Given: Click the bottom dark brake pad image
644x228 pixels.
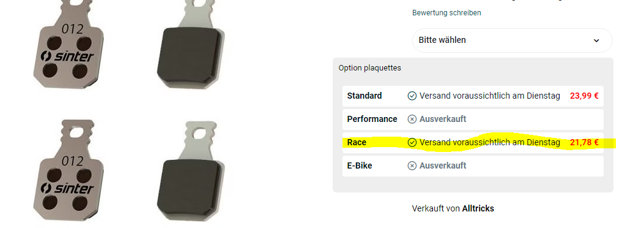Looking at the screenshot, I should pyautogui.click(x=191, y=172).
